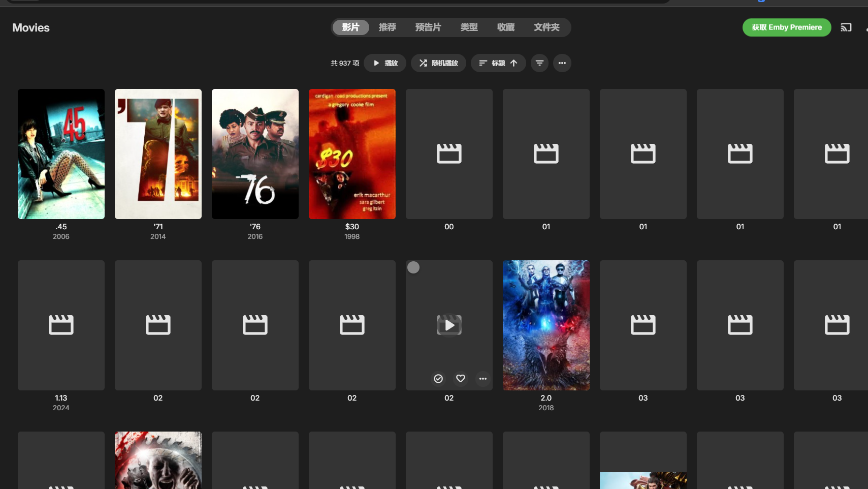
Task: Click the "1.13" title text
Action: coord(61,398)
